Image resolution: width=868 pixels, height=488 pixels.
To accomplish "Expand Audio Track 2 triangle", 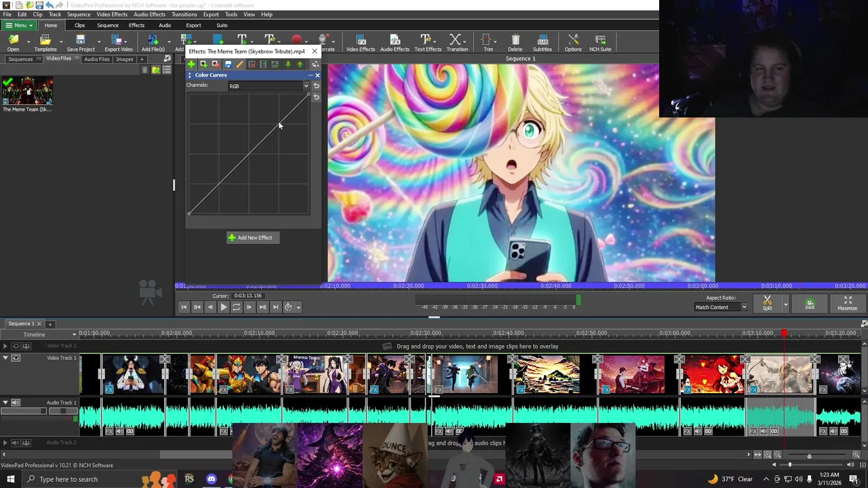I will click(x=5, y=443).
